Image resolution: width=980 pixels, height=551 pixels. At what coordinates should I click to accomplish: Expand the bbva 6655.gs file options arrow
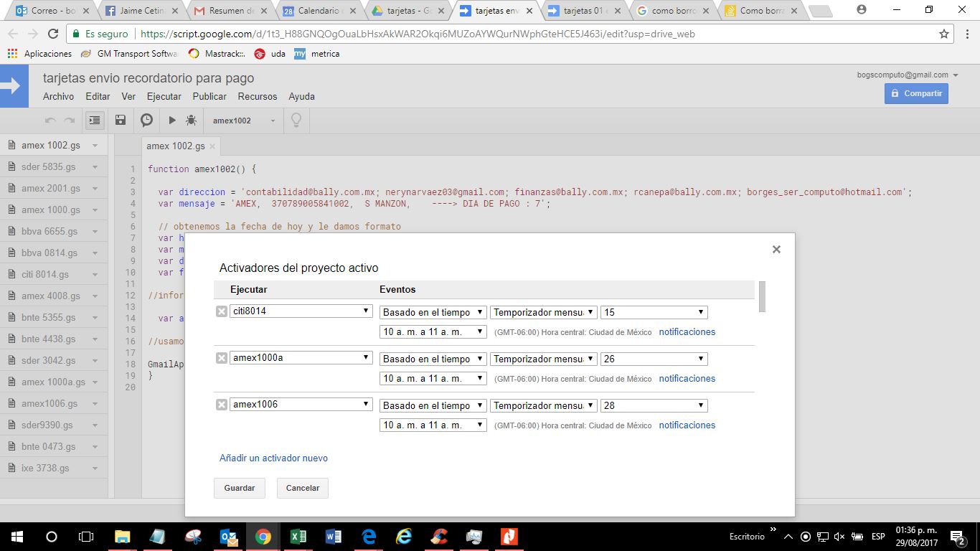95,231
